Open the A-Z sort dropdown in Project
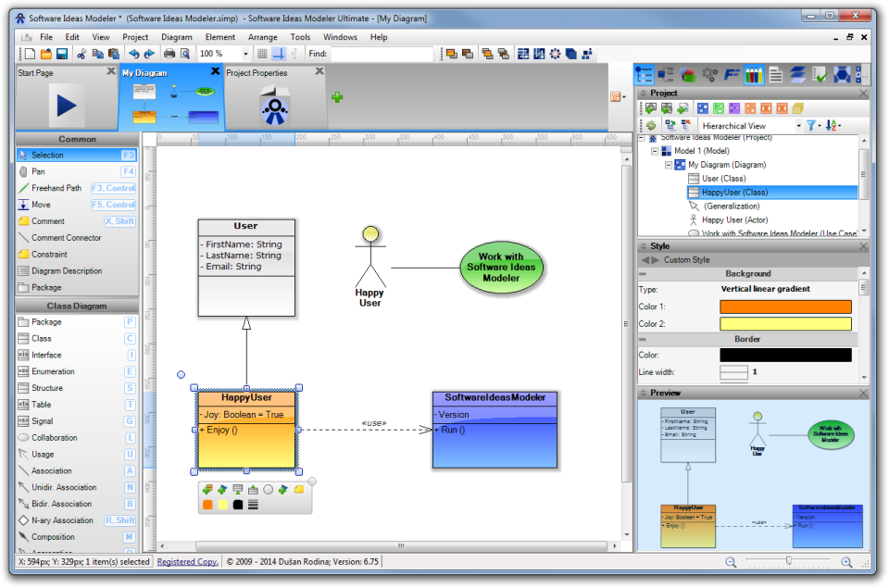The height and width of the screenshot is (588, 889). tap(833, 126)
